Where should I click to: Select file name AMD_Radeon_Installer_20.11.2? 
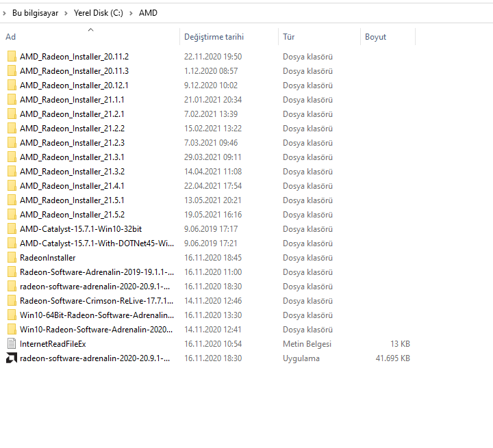pyautogui.click(x=74, y=57)
